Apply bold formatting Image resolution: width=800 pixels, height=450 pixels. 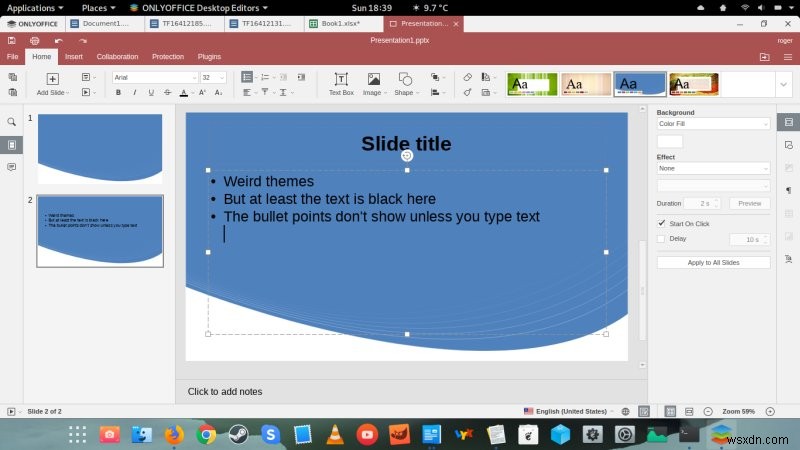[118, 92]
